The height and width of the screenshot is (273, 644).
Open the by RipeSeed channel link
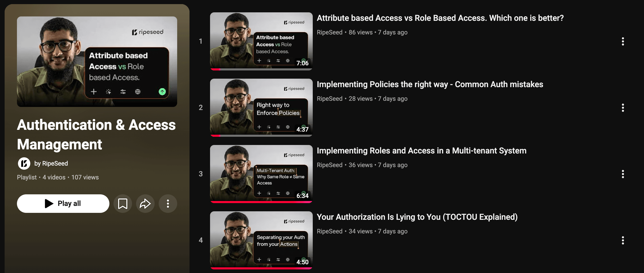point(51,163)
